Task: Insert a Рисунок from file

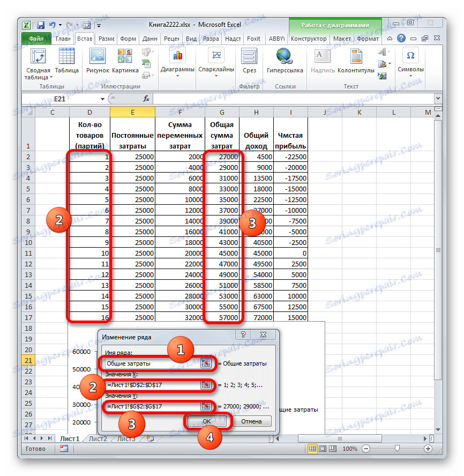Action: 98,61
